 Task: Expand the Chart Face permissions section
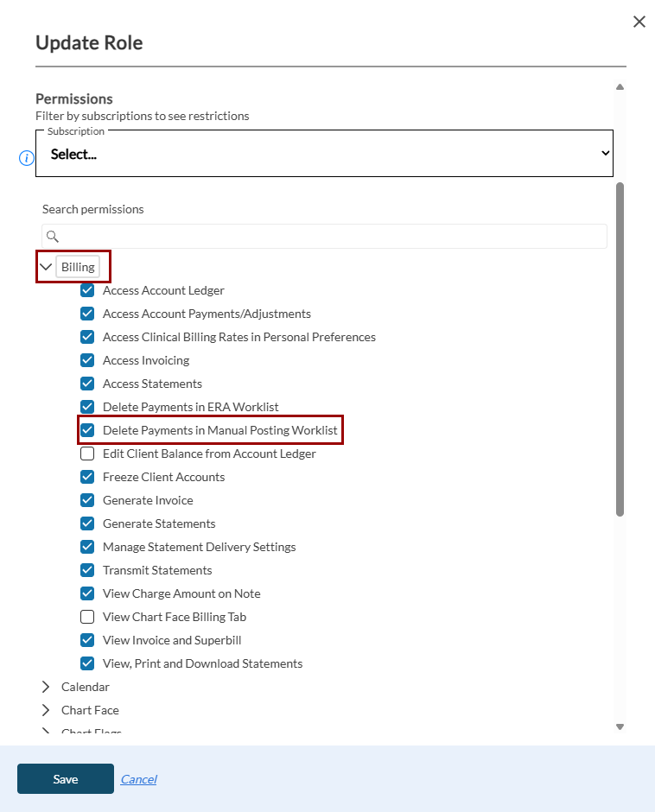coord(47,710)
